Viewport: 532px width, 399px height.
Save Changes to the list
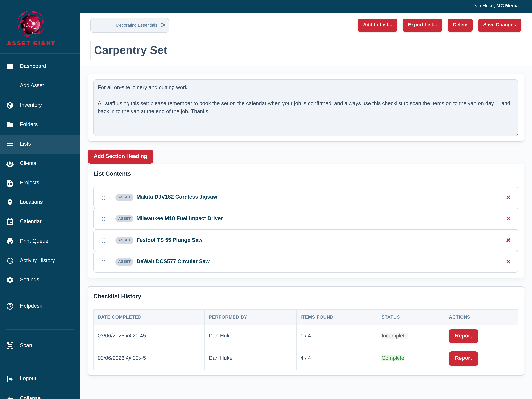pyautogui.click(x=500, y=25)
